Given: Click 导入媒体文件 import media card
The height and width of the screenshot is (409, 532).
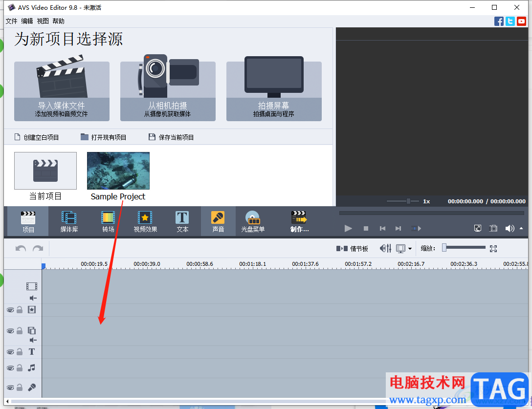Looking at the screenshot, I should pyautogui.click(x=62, y=91).
